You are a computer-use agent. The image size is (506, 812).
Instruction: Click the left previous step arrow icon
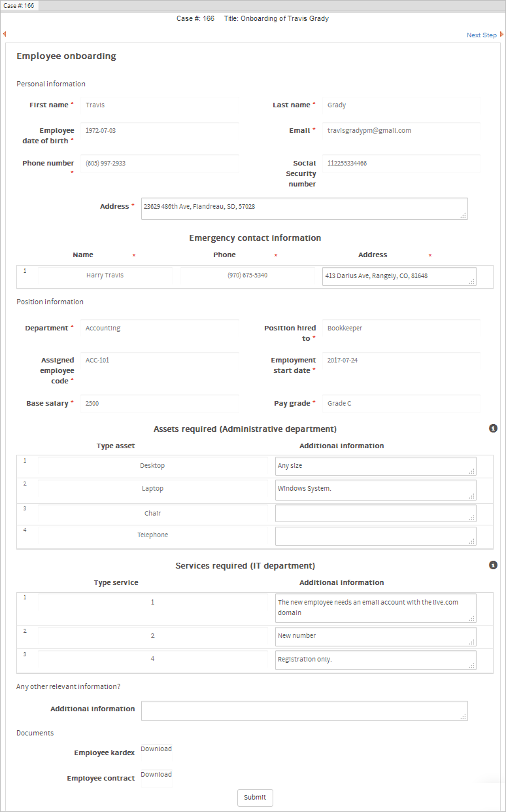[5, 34]
